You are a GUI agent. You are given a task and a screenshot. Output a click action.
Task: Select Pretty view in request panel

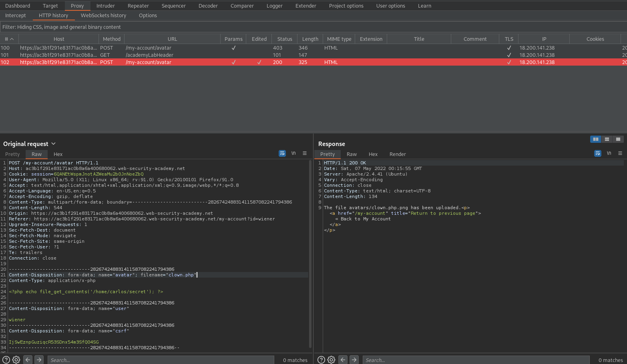(x=12, y=154)
